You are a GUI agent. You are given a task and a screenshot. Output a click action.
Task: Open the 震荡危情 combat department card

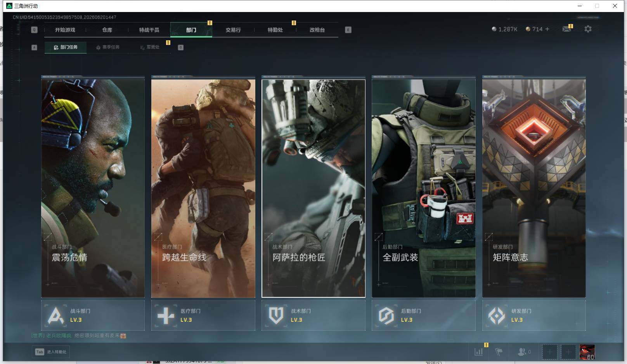point(93,188)
